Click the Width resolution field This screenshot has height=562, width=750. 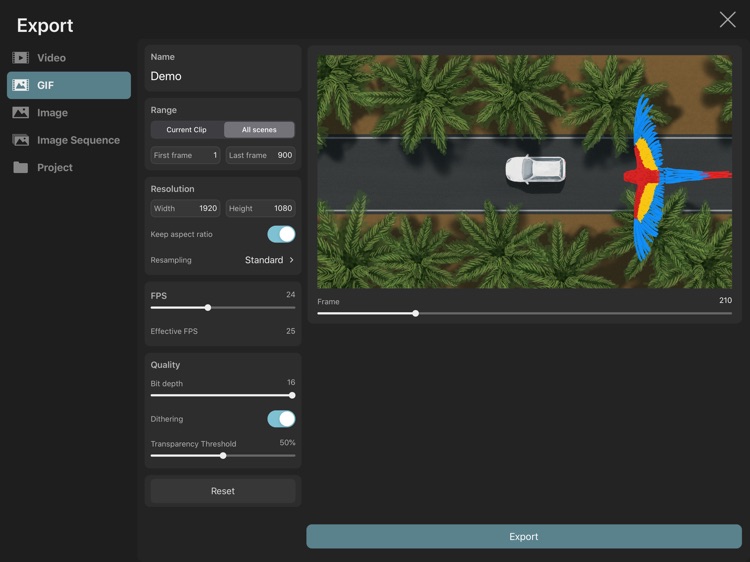click(185, 209)
